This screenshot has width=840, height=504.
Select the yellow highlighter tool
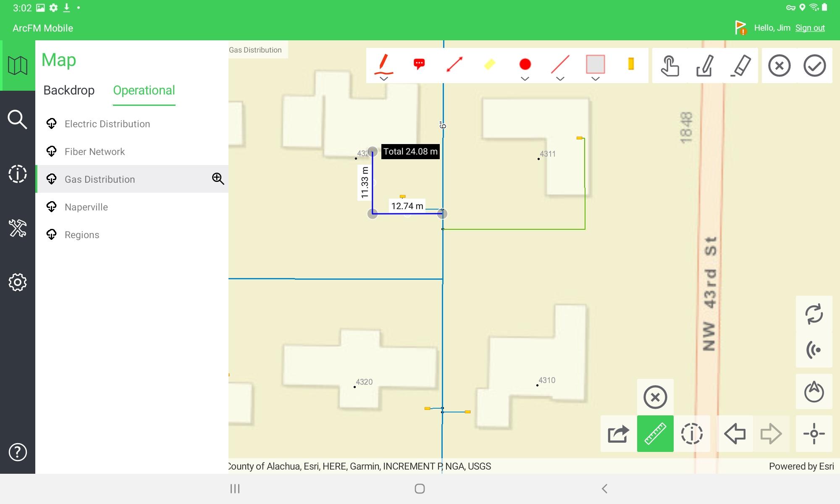tap(489, 64)
